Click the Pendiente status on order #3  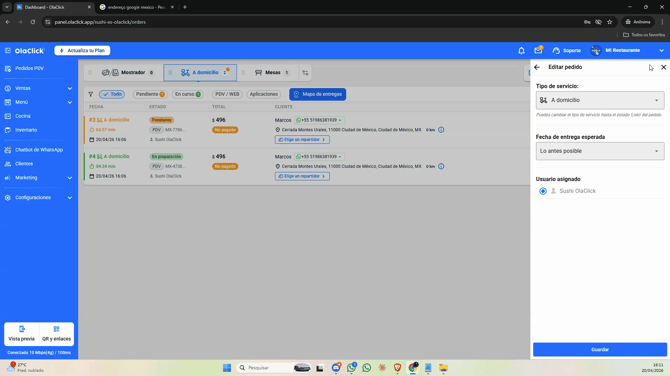(x=162, y=120)
